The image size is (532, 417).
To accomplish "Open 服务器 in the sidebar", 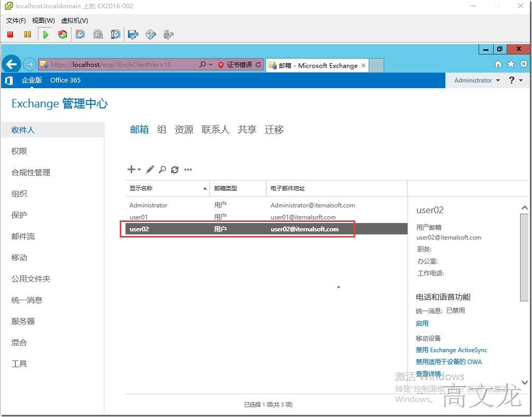I will point(23,322).
